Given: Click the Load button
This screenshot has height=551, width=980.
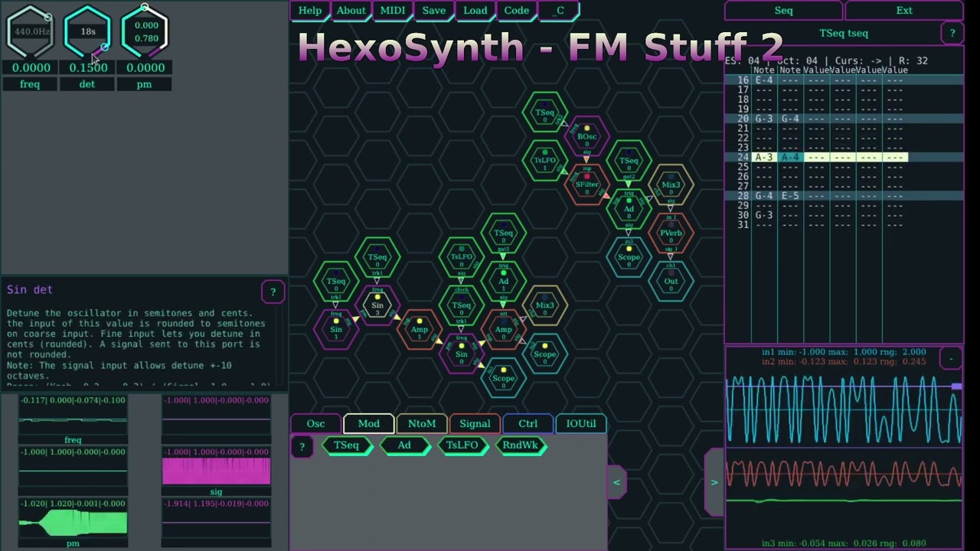Looking at the screenshot, I should tap(475, 11).
